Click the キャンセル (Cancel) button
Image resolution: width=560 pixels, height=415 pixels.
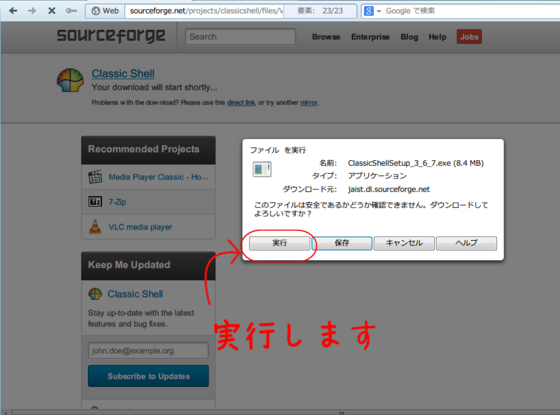(404, 243)
